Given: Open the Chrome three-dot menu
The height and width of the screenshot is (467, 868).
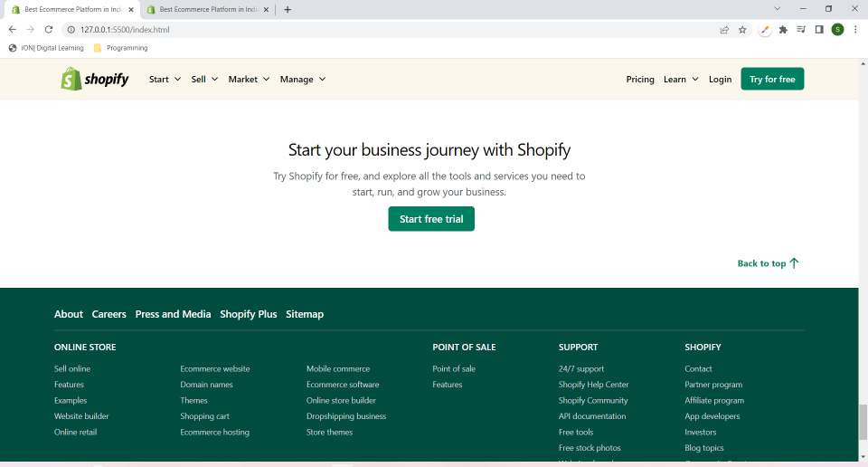Looking at the screenshot, I should click(855, 29).
